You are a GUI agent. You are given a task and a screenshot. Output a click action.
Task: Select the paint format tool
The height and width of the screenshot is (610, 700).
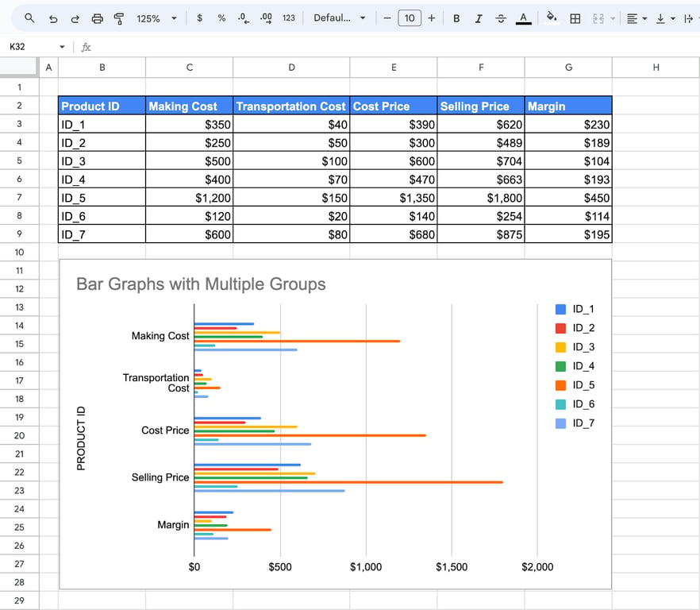click(119, 18)
